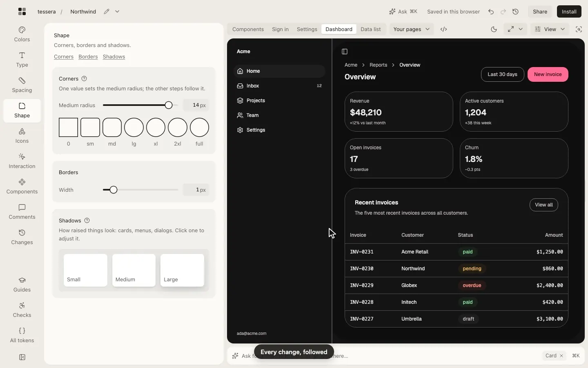Open the Spacing section in sidebar
588x368 pixels.
pos(22,85)
